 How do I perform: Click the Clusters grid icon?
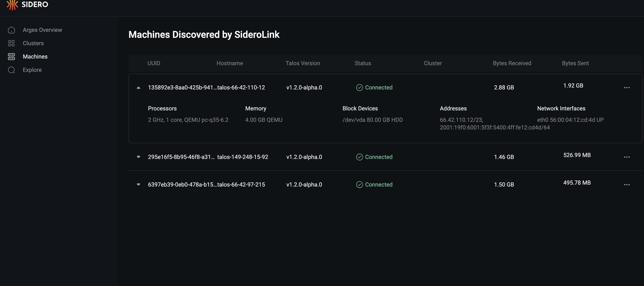click(x=11, y=43)
